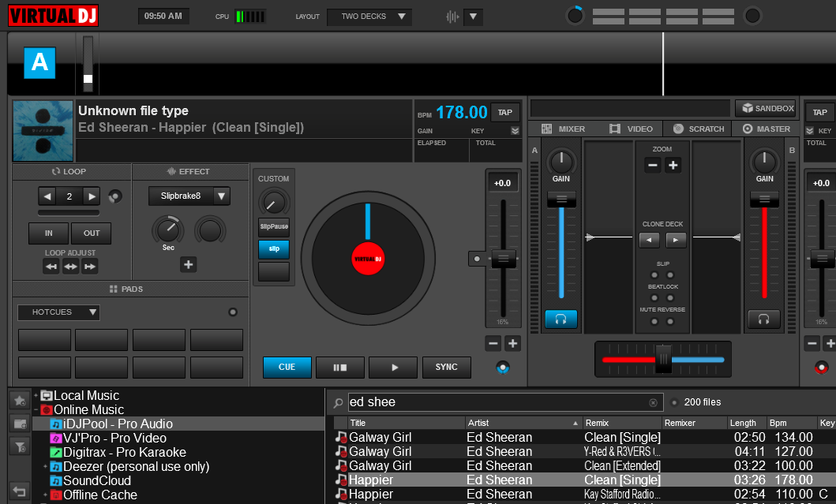Toggle the blue slip button
Image resolution: width=836 pixels, height=504 pixels.
point(274,248)
